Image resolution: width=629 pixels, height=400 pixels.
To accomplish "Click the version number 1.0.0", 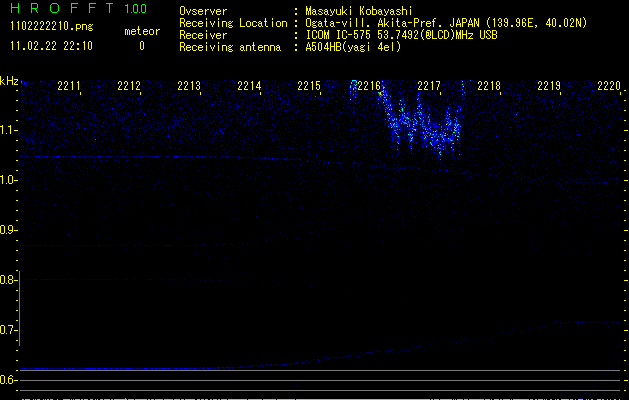I will [136, 8].
